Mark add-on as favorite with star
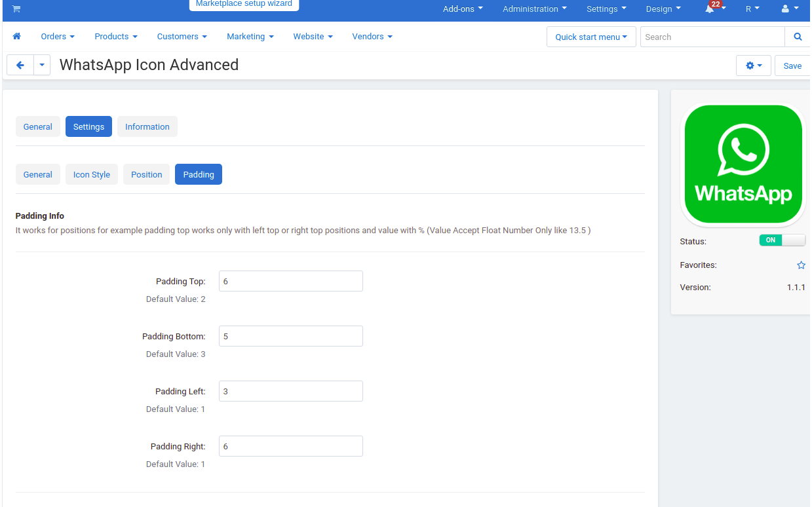This screenshot has height=507, width=812. (801, 265)
